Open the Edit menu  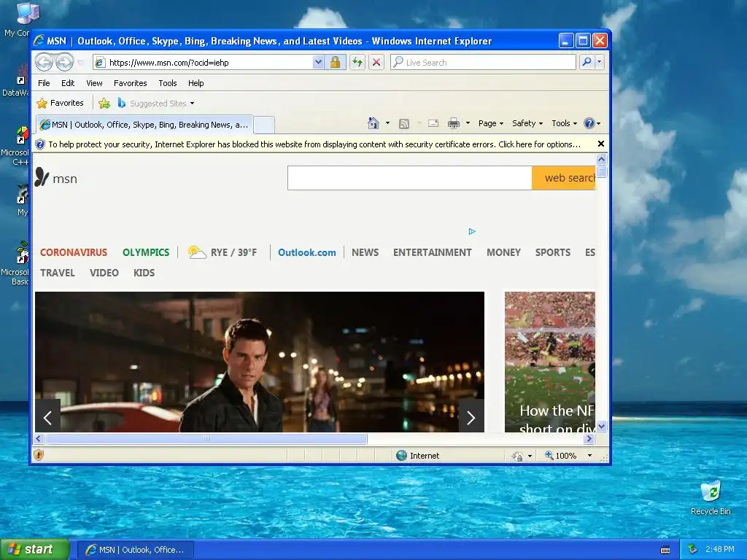tap(68, 83)
